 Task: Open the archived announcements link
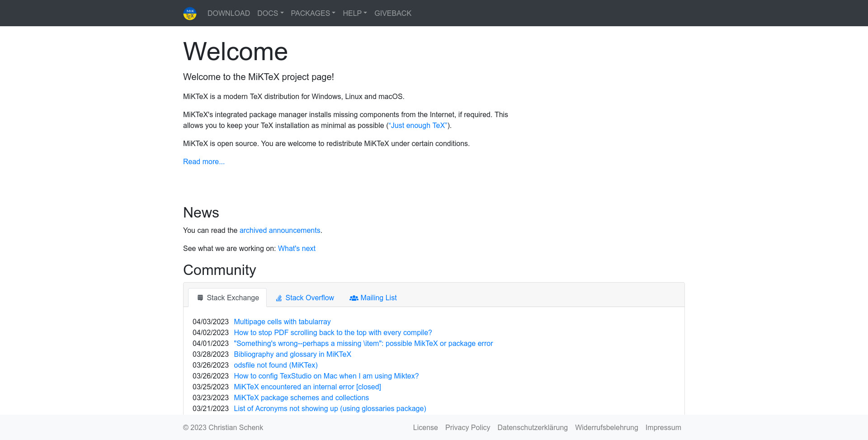(x=279, y=231)
